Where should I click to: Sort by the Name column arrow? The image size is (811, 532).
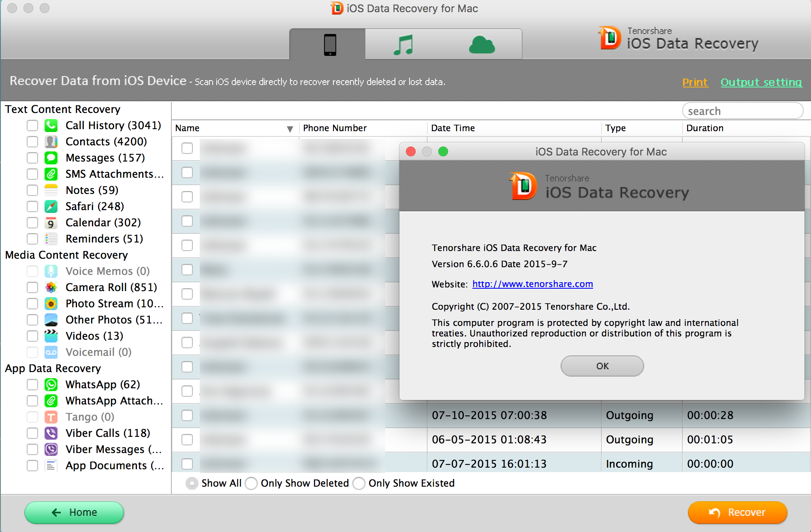290,129
